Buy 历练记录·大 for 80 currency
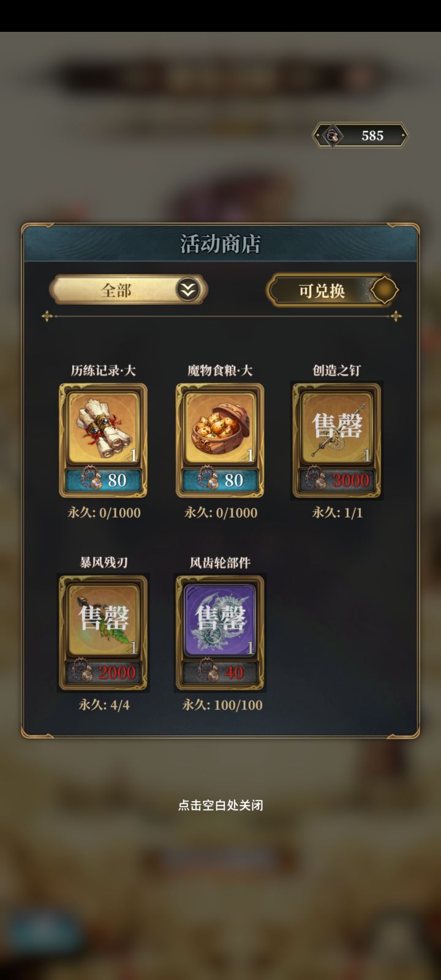 click(x=104, y=480)
